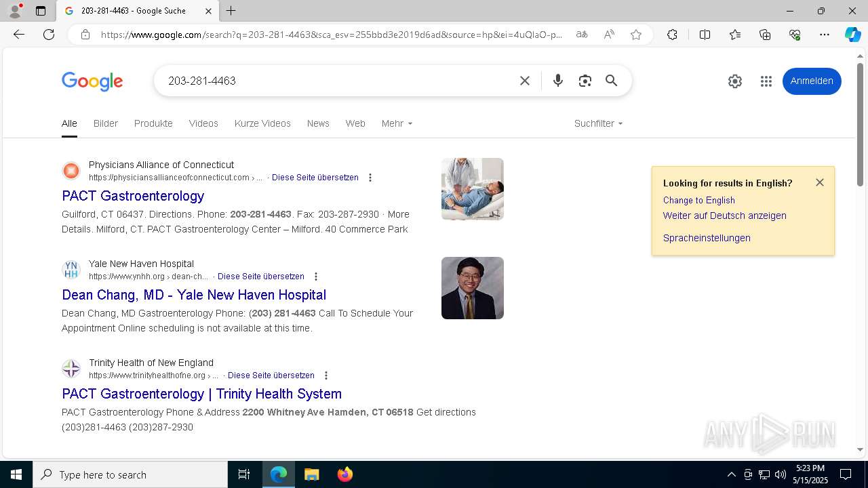
Task: Expand the Mehr dropdown
Action: (397, 123)
